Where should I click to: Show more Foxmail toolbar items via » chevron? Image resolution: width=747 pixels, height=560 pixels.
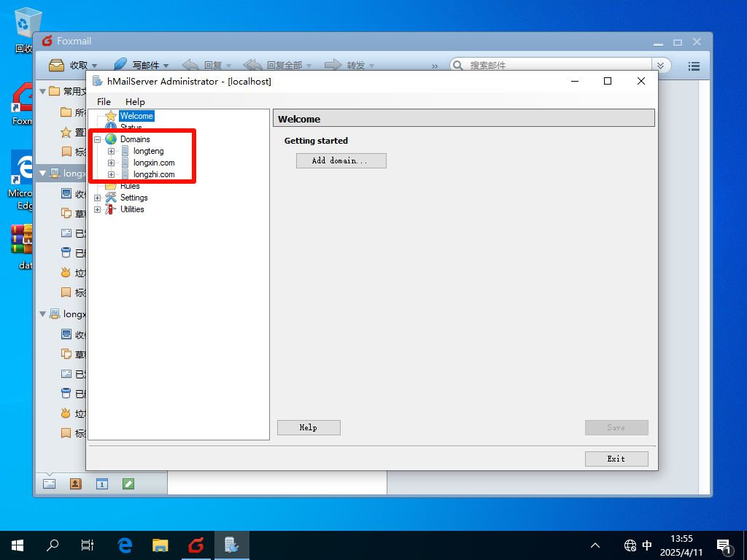click(435, 66)
